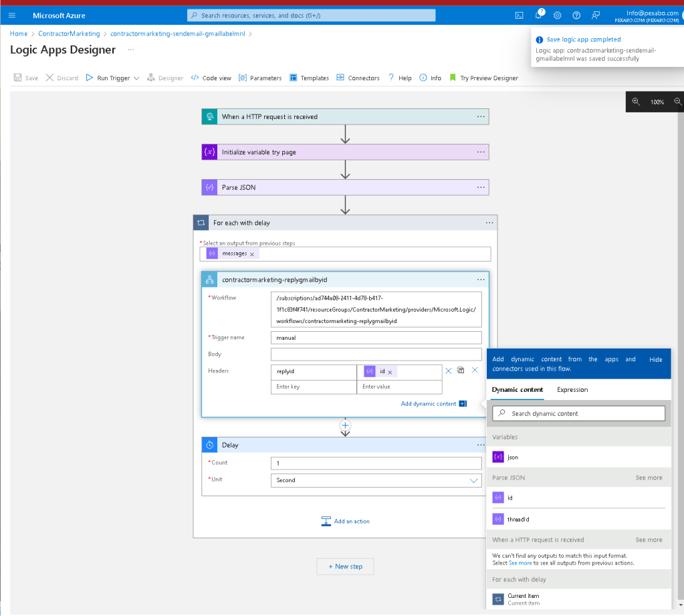The image size is (684, 616).
Task: Open Parameters from the toolbar
Action: tap(260, 78)
